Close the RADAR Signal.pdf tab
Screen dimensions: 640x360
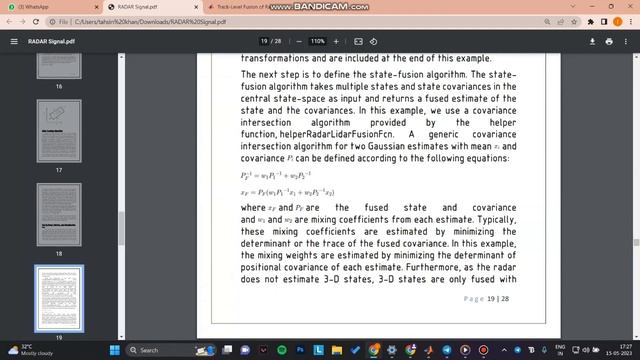point(196,7)
